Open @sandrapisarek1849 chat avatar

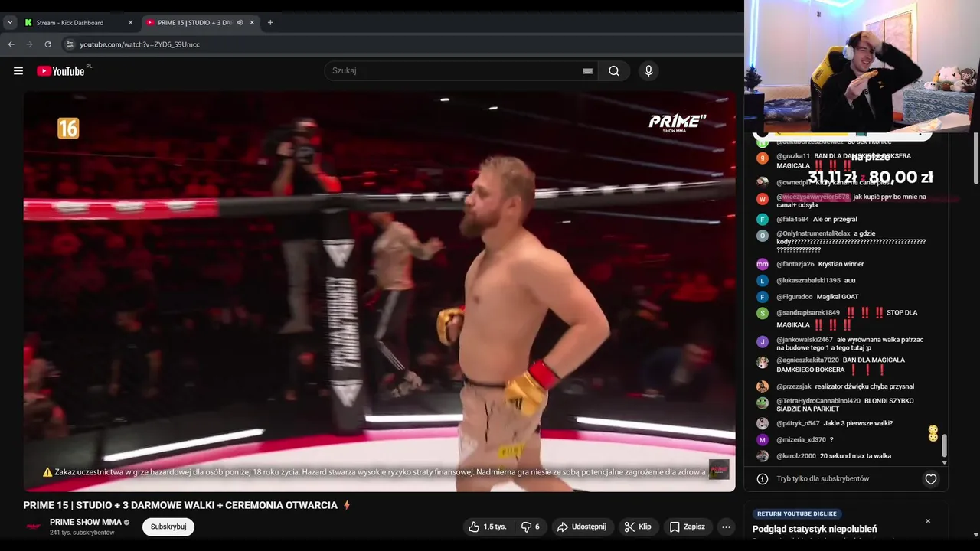(x=763, y=313)
